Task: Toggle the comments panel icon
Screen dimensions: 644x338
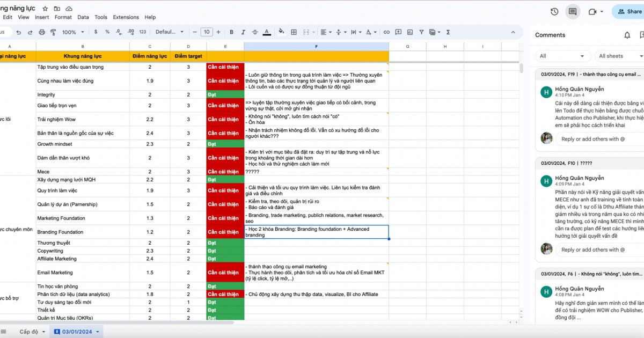Action: (573, 11)
